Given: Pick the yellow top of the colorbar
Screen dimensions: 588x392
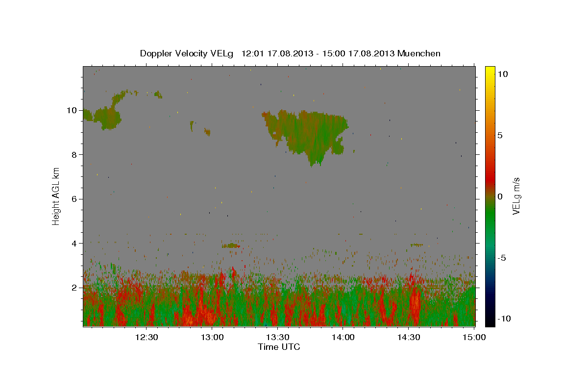Looking at the screenshot, I should tap(490, 71).
